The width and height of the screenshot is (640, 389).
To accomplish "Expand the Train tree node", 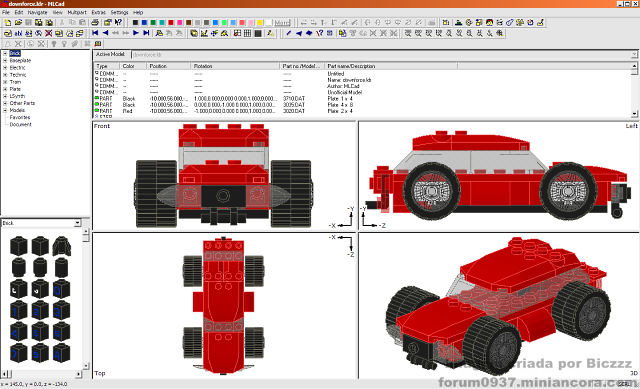I will pos(5,82).
